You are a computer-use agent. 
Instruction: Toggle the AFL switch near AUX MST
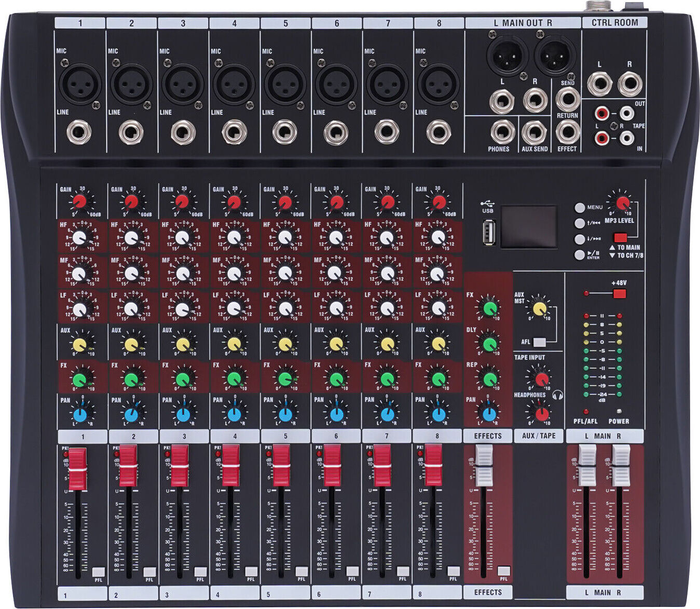(x=539, y=343)
